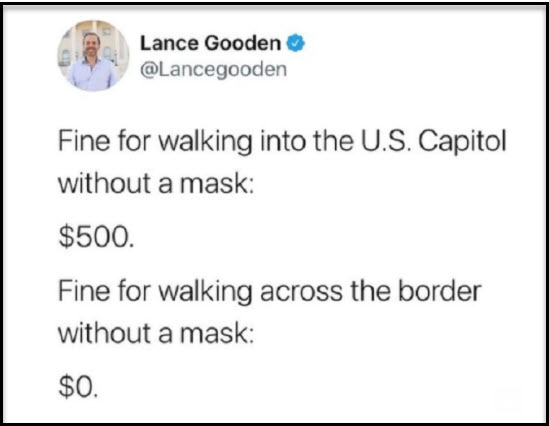This screenshot has width=549, height=426.
Task: Click the word "the" before "U.S. Capitol"
Action: (x=333, y=141)
